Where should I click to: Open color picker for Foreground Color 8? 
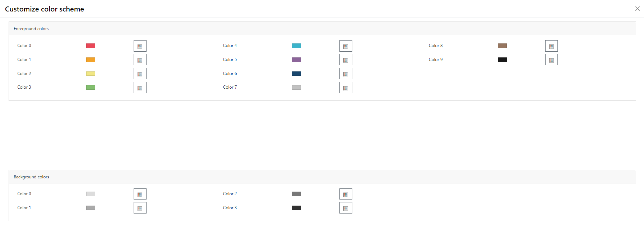[x=551, y=46]
